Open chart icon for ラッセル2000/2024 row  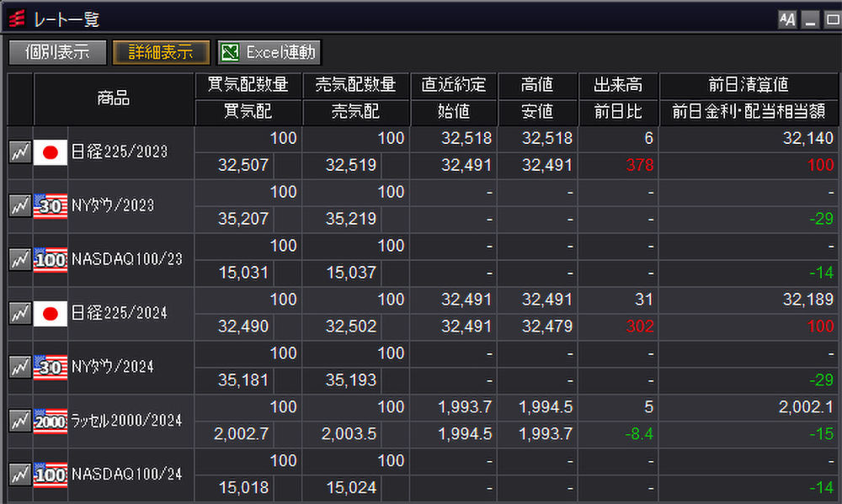point(20,421)
